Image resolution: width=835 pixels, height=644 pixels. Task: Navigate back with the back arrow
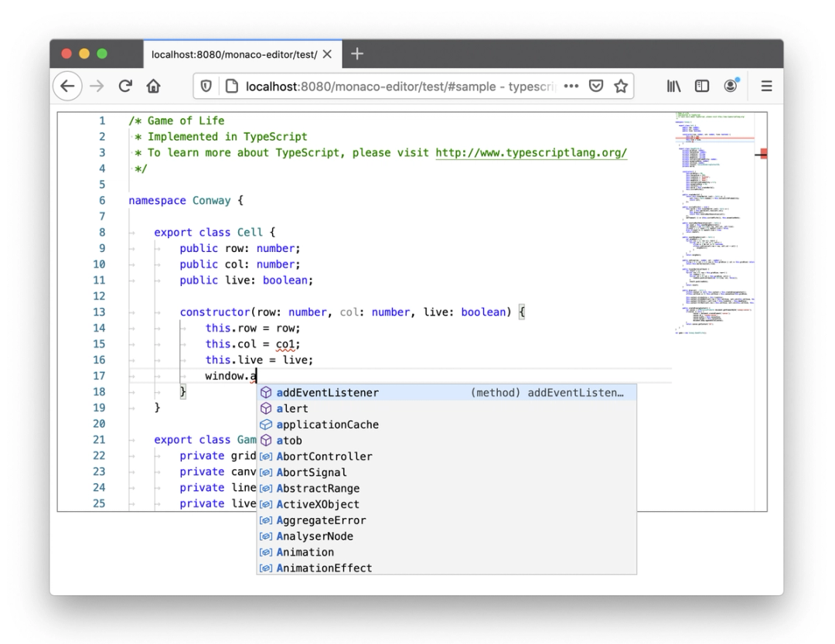[67, 85]
